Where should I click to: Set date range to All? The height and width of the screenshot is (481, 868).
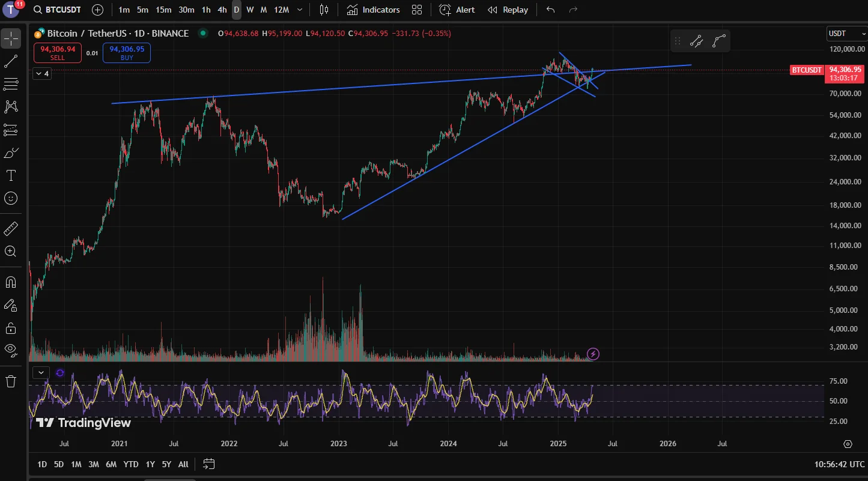point(183,464)
